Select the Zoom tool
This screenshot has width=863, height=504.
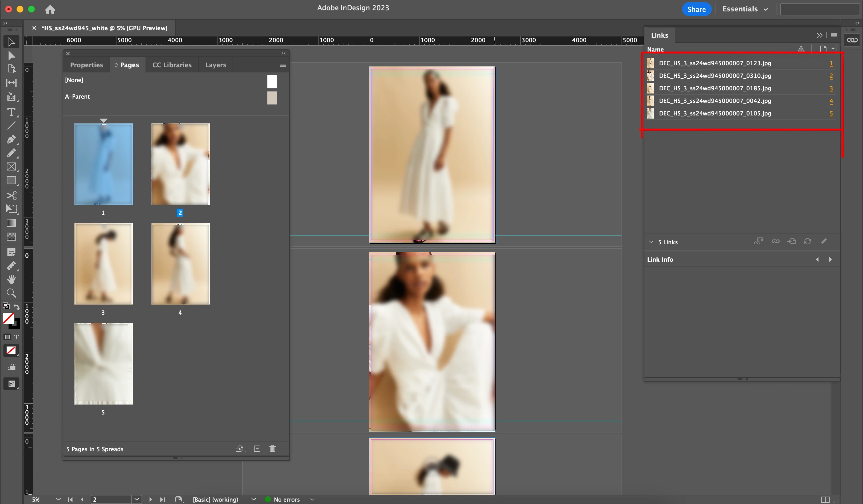(x=11, y=293)
